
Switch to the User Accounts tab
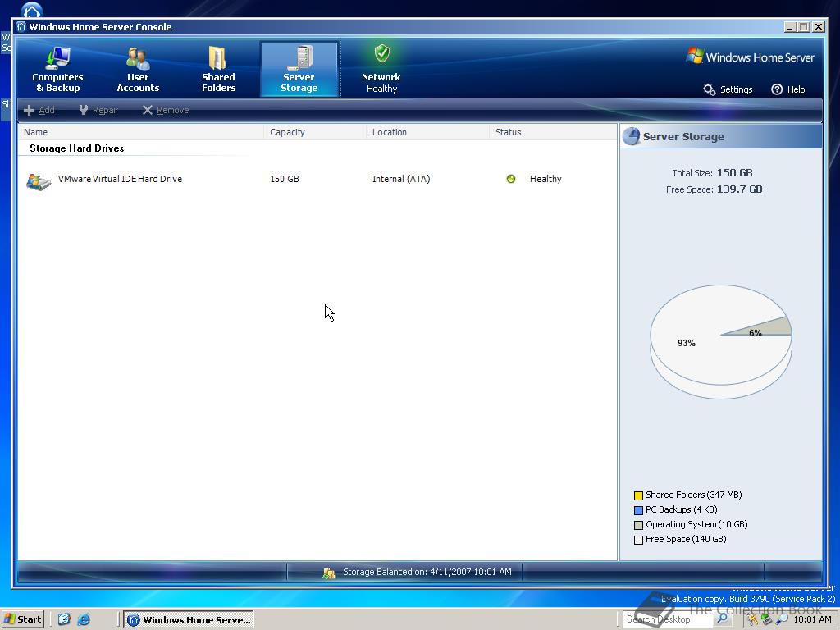[138, 70]
